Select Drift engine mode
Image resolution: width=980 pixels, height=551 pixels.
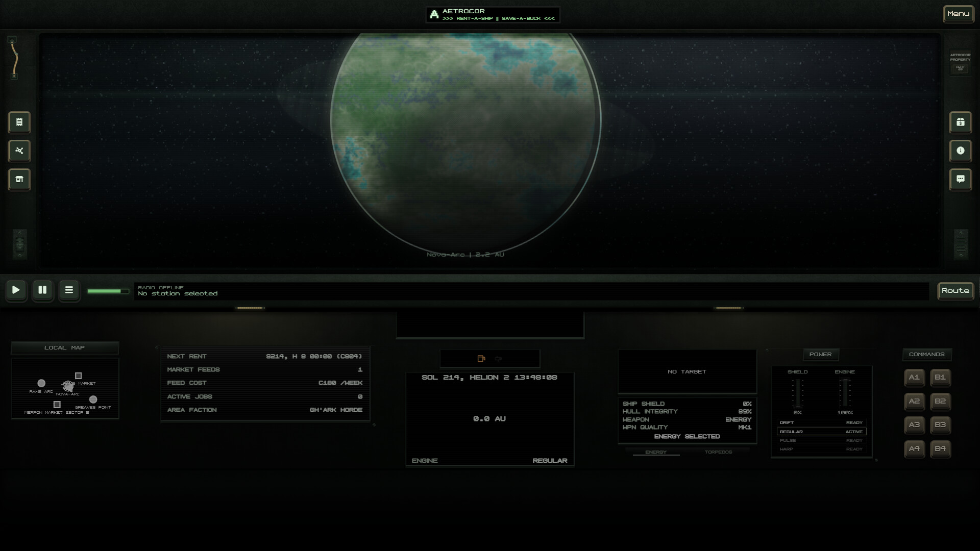coord(821,423)
